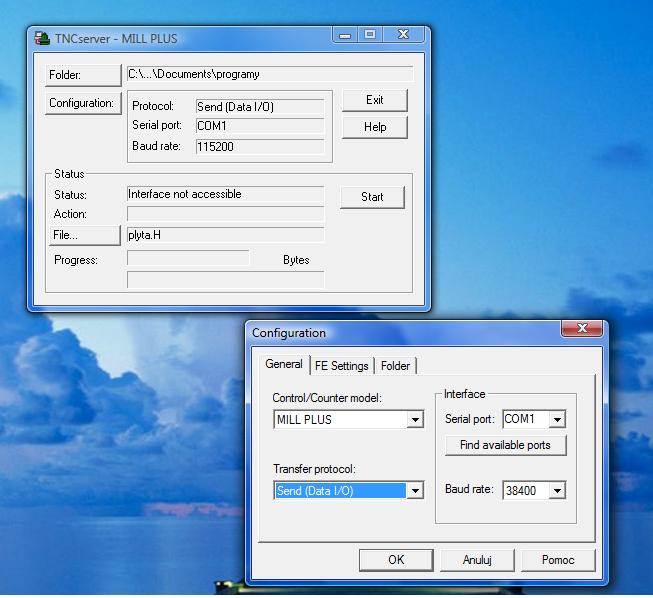Click the folder path field C:\...\Documents\programy

270,74
